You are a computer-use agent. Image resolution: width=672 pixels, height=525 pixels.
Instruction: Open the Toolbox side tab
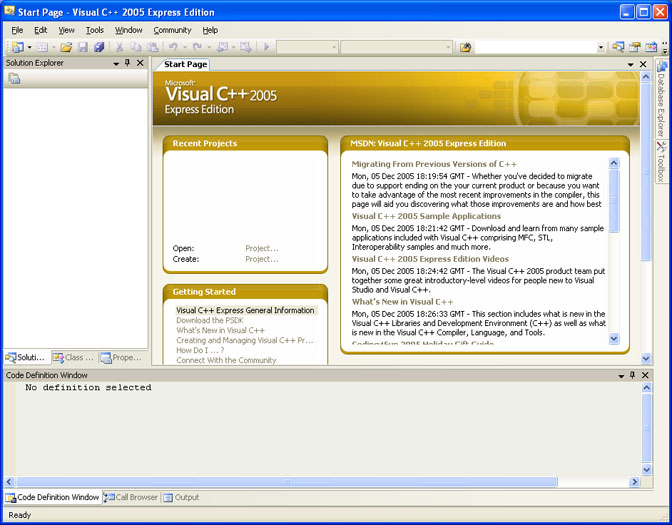tap(662, 161)
